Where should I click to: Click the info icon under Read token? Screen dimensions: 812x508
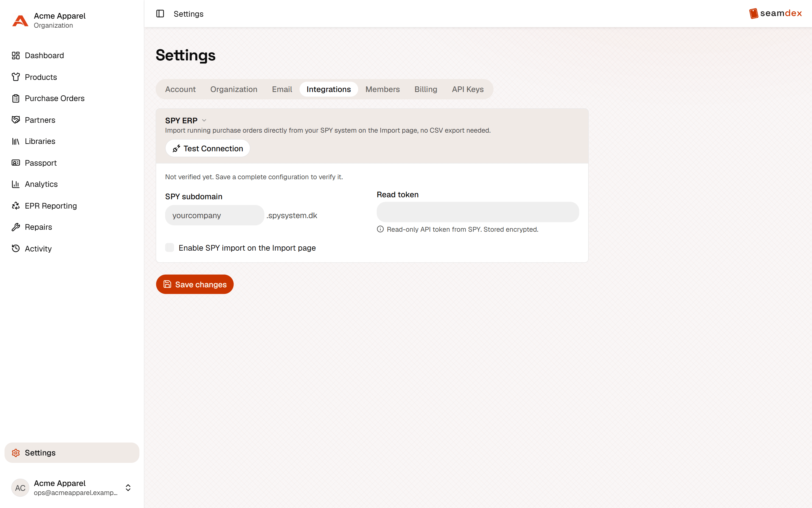click(x=380, y=229)
